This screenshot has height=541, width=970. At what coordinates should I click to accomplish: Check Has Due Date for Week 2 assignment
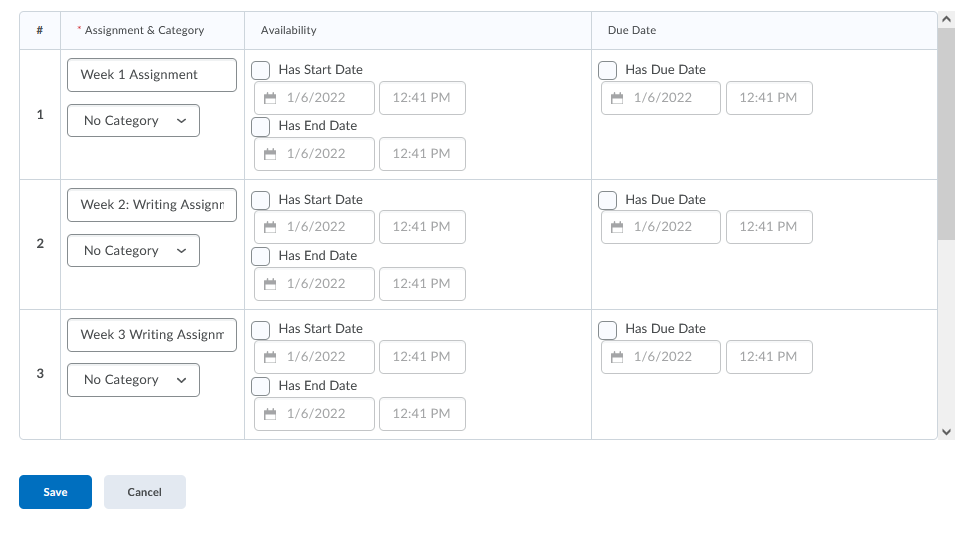pos(608,200)
